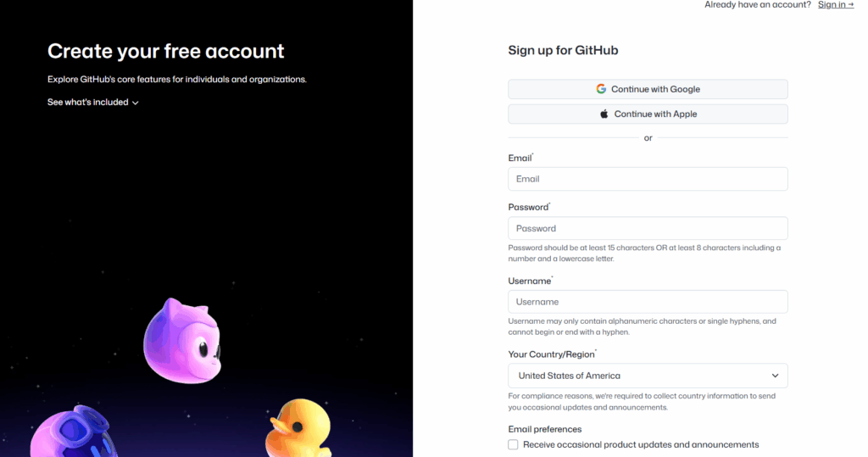Click the yellow rubber duck mascot
The image size is (868, 457).
pyautogui.click(x=297, y=428)
